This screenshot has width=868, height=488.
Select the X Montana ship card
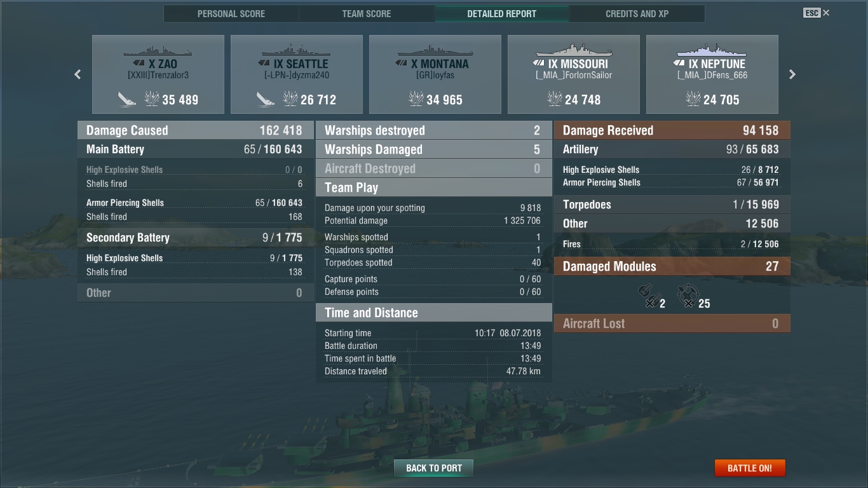pyautogui.click(x=435, y=74)
